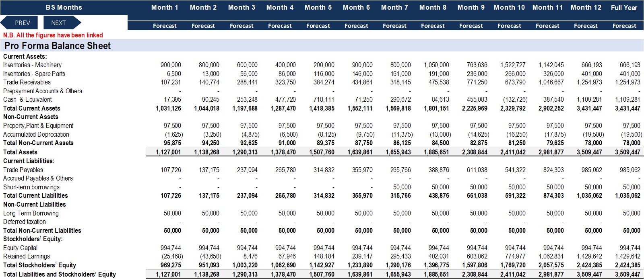The image size is (644, 279).
Task: Select the Pro Forma Balance Sheet title
Action: point(57,46)
